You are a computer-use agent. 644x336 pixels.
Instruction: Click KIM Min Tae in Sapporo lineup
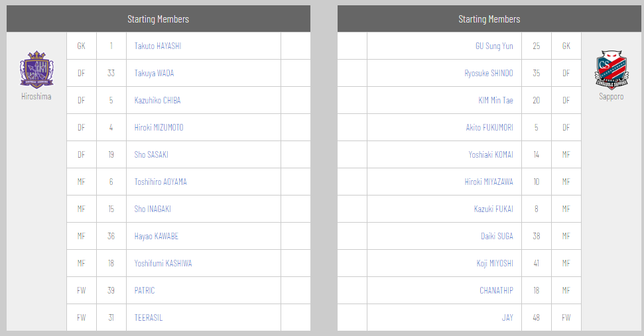pyautogui.click(x=495, y=101)
